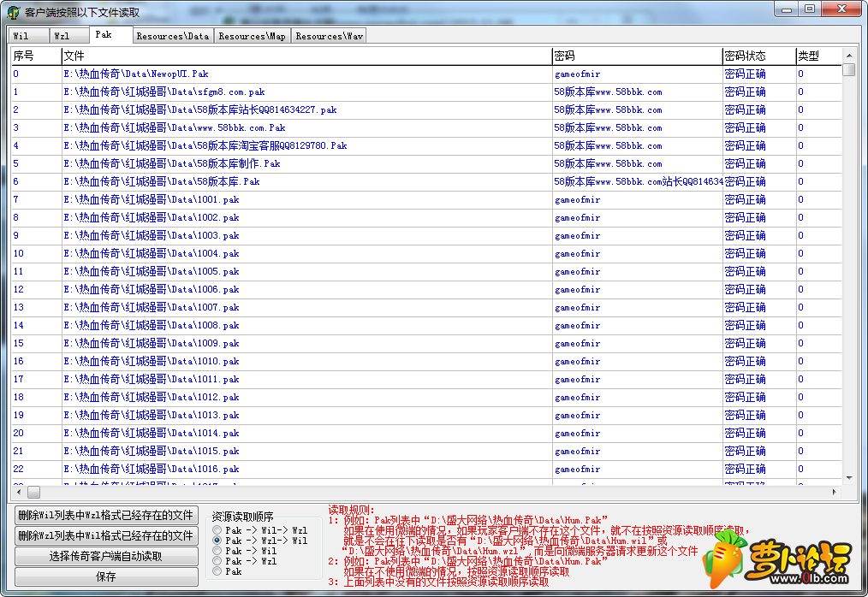Select the row Data\1003.pak
This screenshot has height=597, width=868.
coord(426,236)
